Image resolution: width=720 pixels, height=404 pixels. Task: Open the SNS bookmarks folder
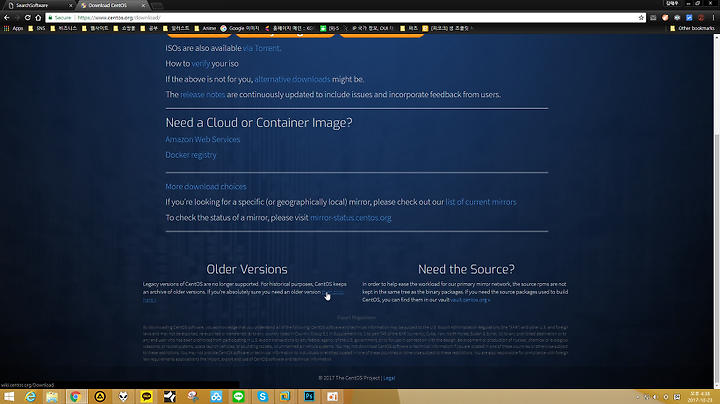(x=37, y=28)
